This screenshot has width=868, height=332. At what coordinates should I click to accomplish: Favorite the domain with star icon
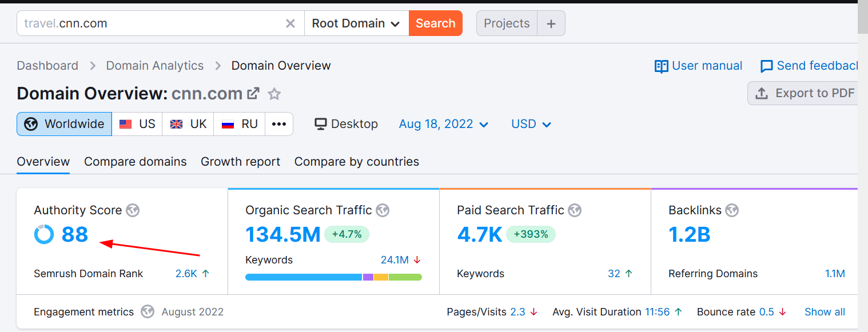(x=274, y=94)
